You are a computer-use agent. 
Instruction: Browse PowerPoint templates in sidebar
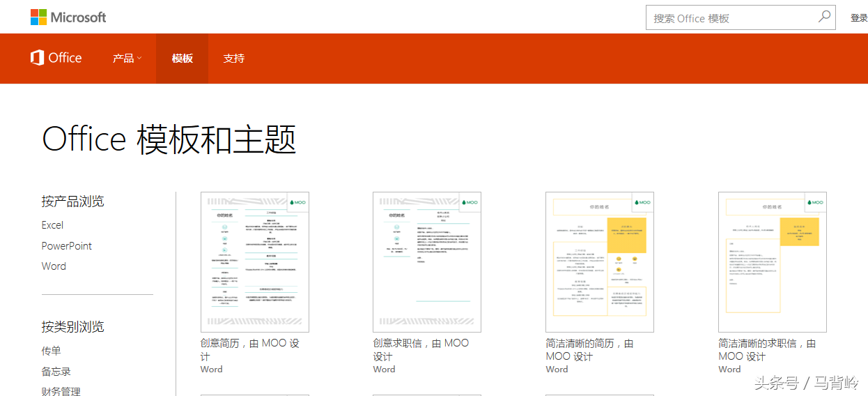tap(67, 246)
